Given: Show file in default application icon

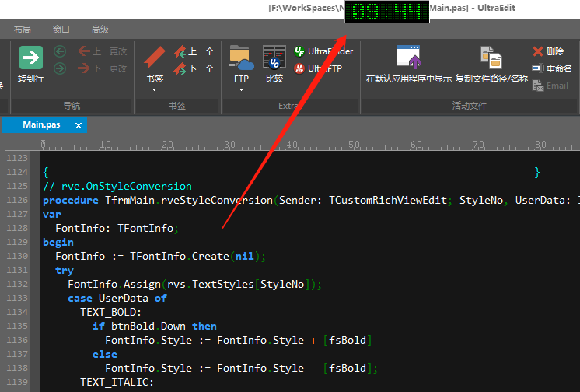Looking at the screenshot, I should pyautogui.click(x=409, y=58).
